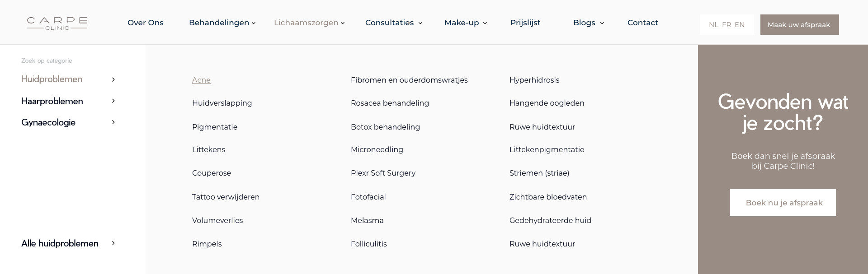The image size is (868, 274).
Task: Click the arrow next to Huidproblemen
Action: 113,79
